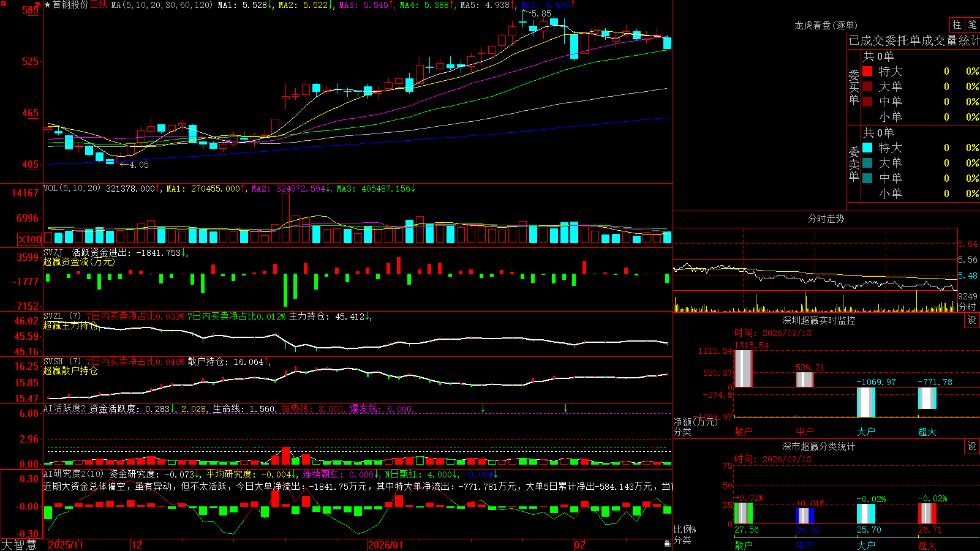Image resolution: width=980 pixels, height=551 pixels.
Task: Click the SVZJ indicator name
Action: 53,252
